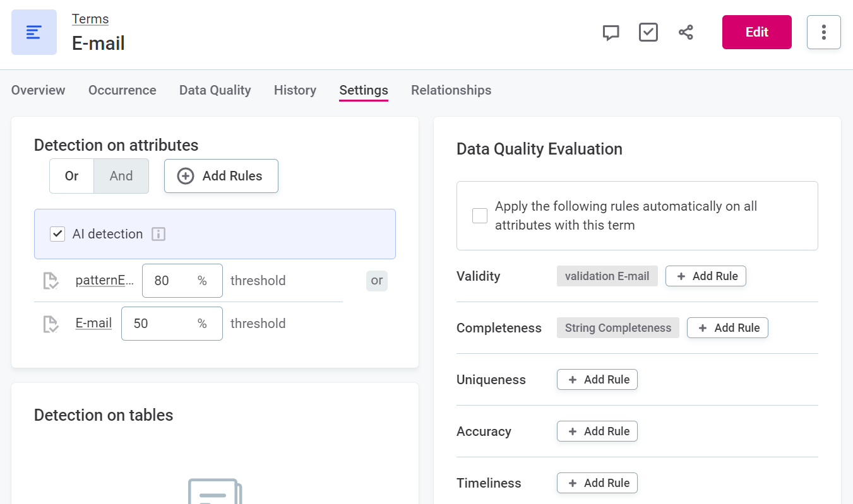Enable apply rules automatically checkbox

(x=480, y=216)
